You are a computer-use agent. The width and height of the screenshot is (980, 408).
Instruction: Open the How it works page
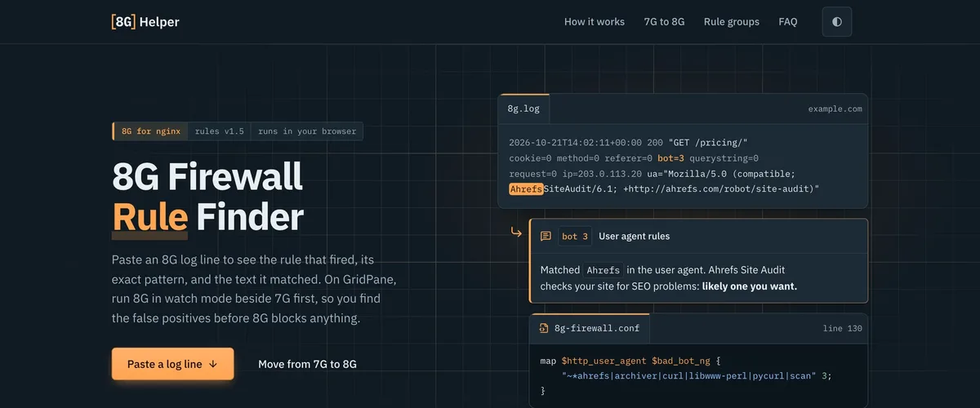point(595,22)
